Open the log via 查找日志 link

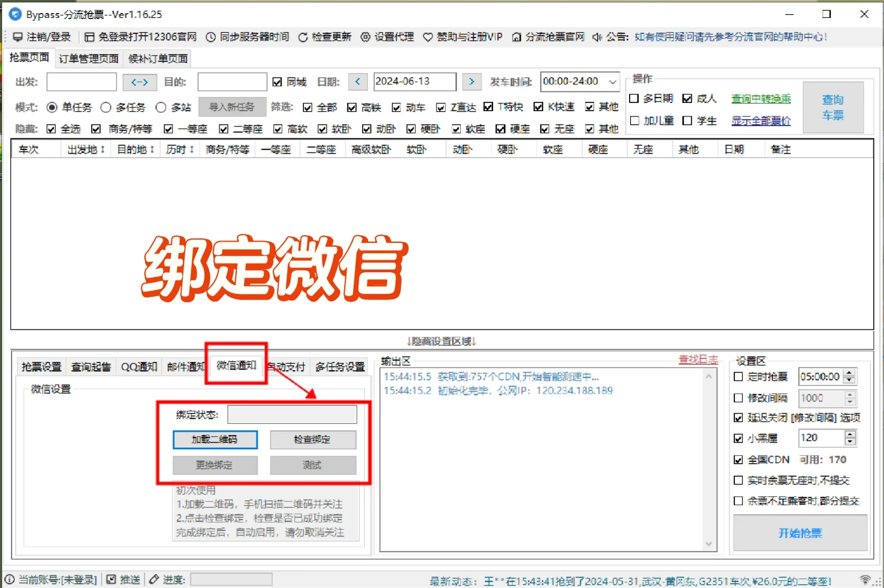[x=698, y=359]
